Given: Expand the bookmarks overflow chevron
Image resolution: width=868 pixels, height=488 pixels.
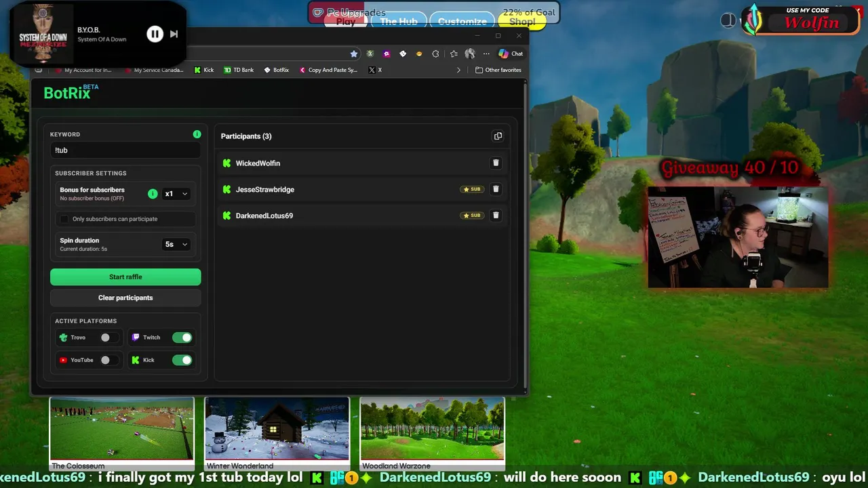Looking at the screenshot, I should click(x=458, y=70).
